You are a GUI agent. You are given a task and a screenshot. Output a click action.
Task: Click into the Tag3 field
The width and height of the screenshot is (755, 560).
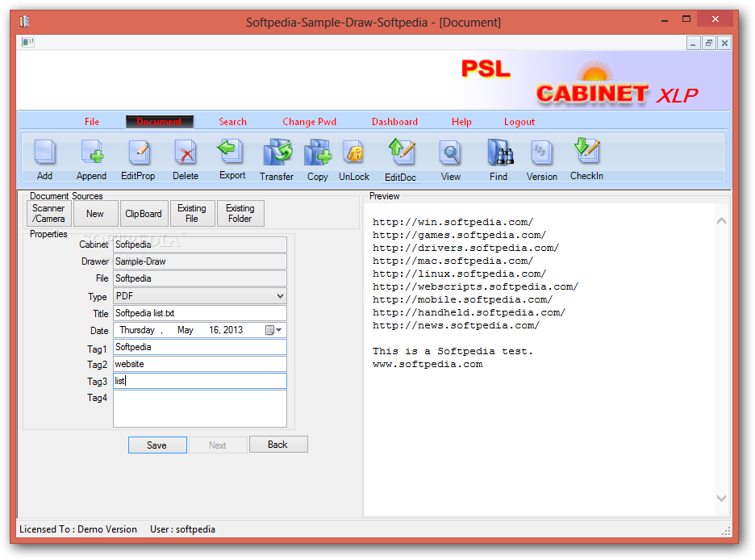200,381
